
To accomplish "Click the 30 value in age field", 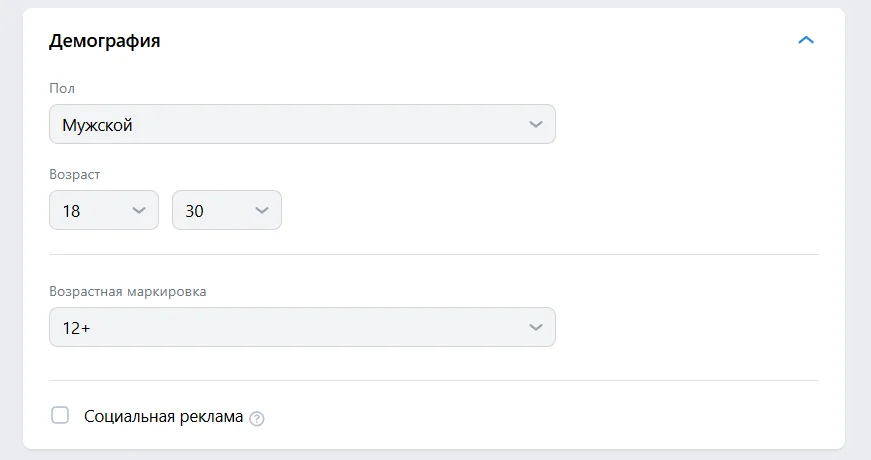I will click(x=194, y=212).
